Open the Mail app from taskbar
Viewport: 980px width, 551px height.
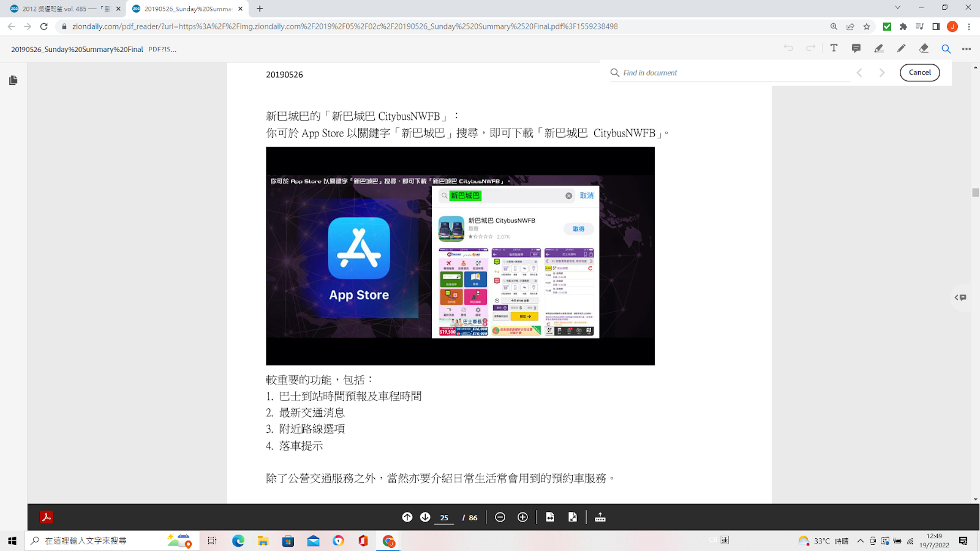click(x=314, y=541)
